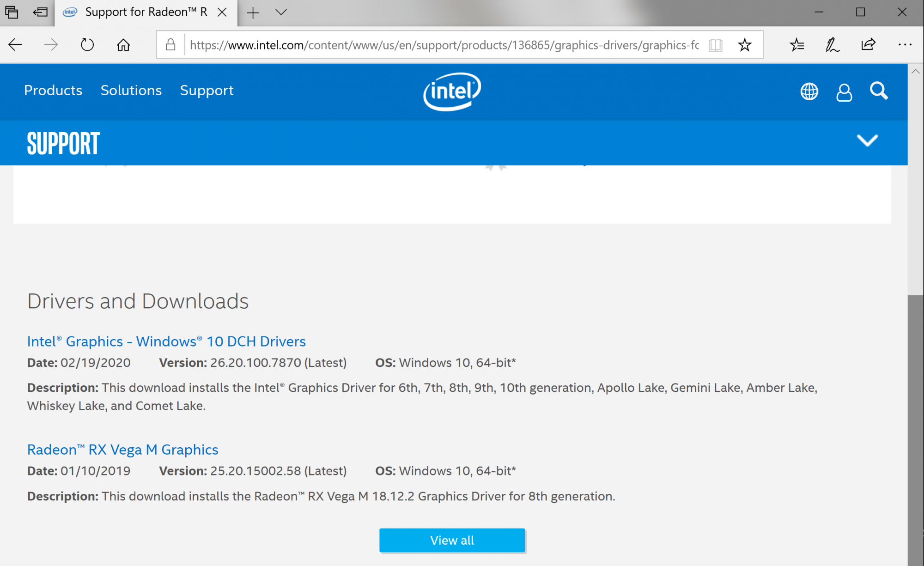
Task: Open the site search magnifier
Action: tap(879, 91)
